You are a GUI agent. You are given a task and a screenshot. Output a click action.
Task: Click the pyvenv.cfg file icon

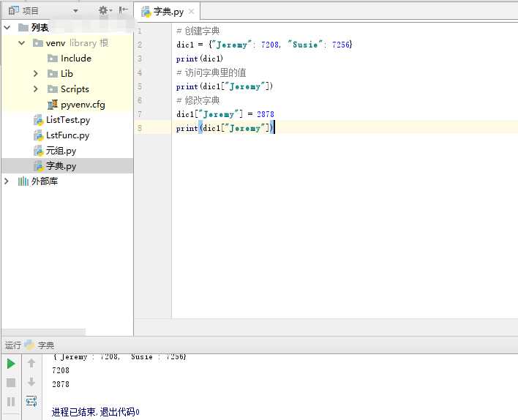pos(53,105)
